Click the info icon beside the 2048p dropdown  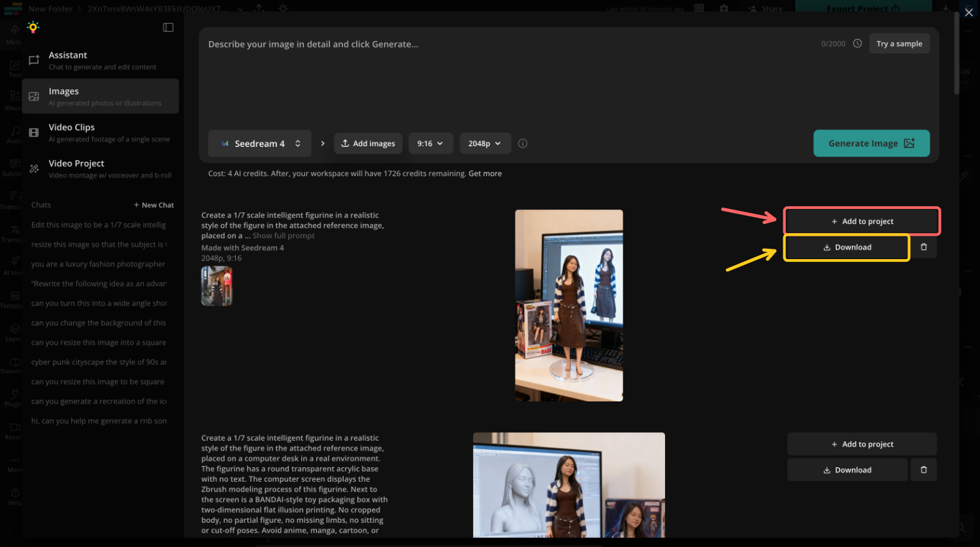point(522,143)
